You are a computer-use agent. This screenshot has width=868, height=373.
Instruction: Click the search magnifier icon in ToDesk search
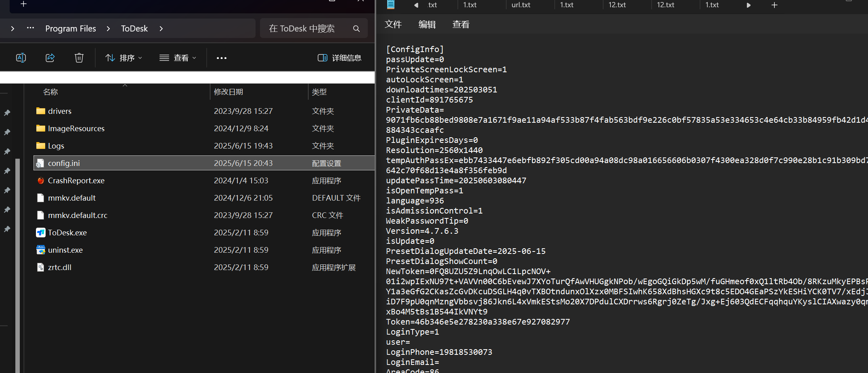click(x=356, y=29)
